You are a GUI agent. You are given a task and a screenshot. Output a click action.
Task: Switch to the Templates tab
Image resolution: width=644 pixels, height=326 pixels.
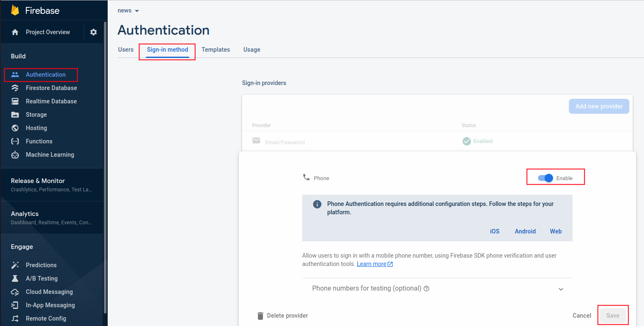click(x=216, y=50)
